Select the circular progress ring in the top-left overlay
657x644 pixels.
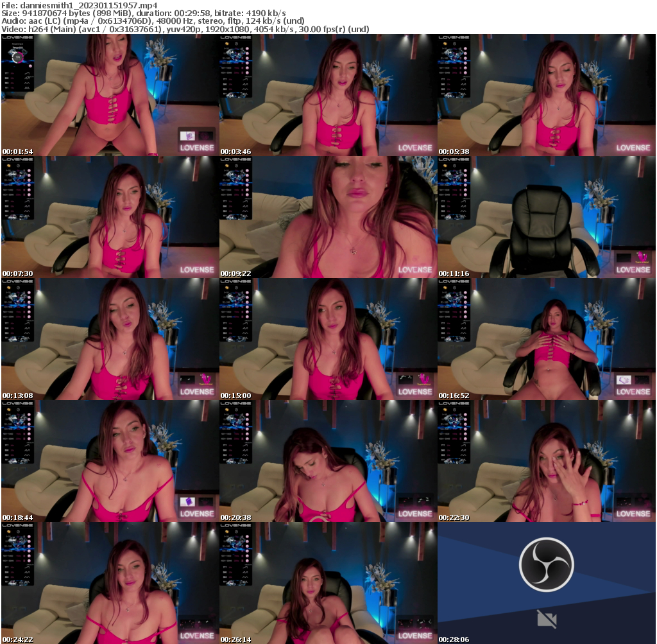pyautogui.click(x=17, y=57)
